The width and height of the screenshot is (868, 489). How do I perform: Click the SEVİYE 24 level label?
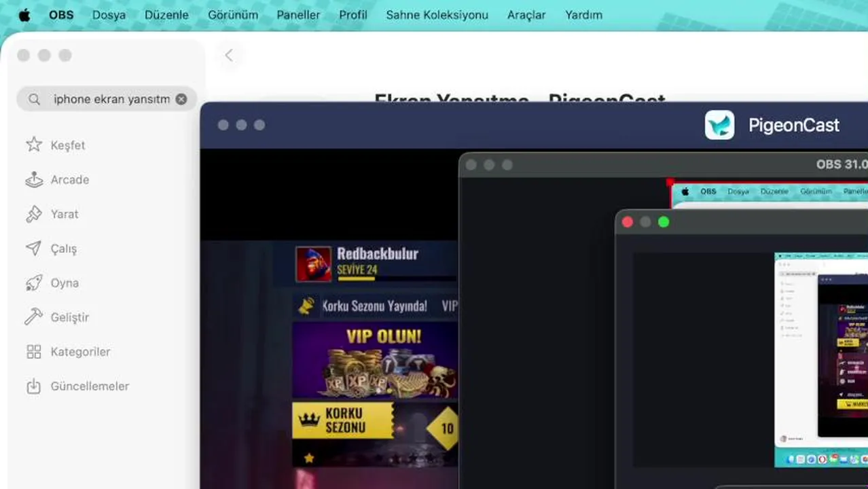pyautogui.click(x=357, y=270)
